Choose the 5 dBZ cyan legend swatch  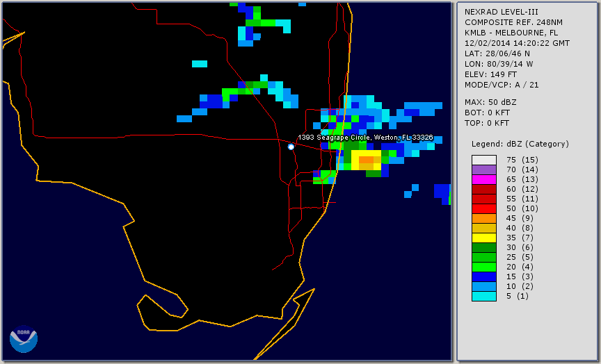point(483,296)
